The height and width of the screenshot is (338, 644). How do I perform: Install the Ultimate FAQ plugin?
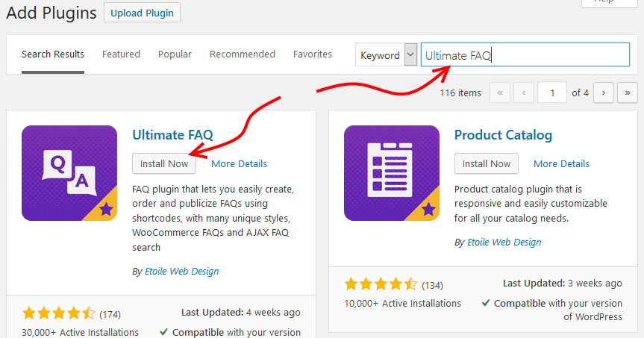pyautogui.click(x=164, y=163)
